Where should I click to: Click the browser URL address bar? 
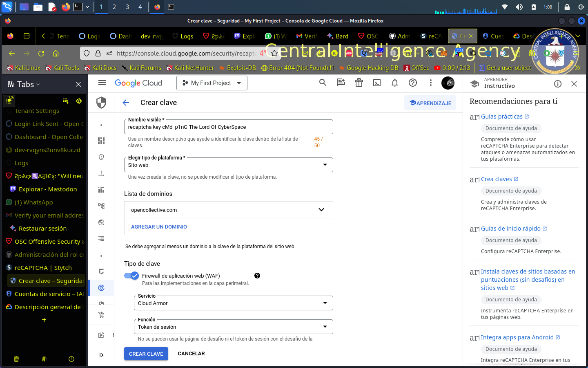coord(186,53)
